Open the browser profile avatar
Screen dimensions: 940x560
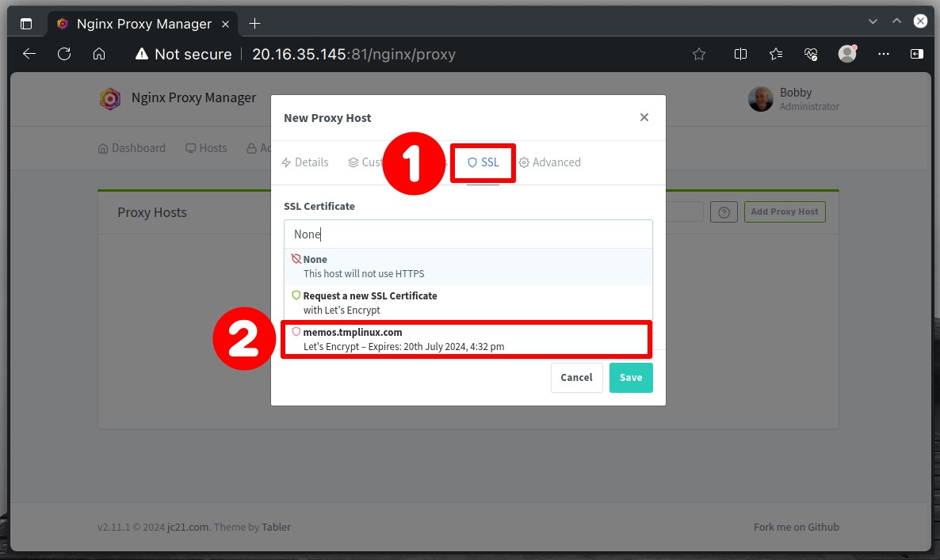pos(847,54)
